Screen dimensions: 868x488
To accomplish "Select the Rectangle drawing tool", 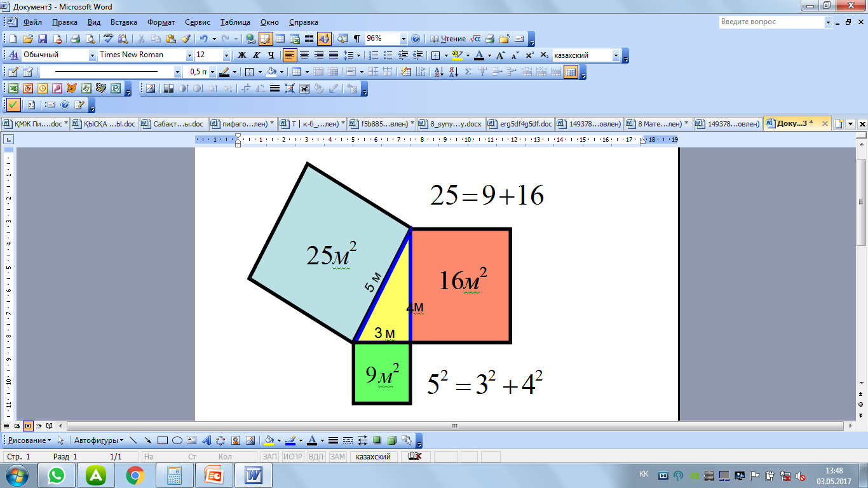I will point(162,440).
